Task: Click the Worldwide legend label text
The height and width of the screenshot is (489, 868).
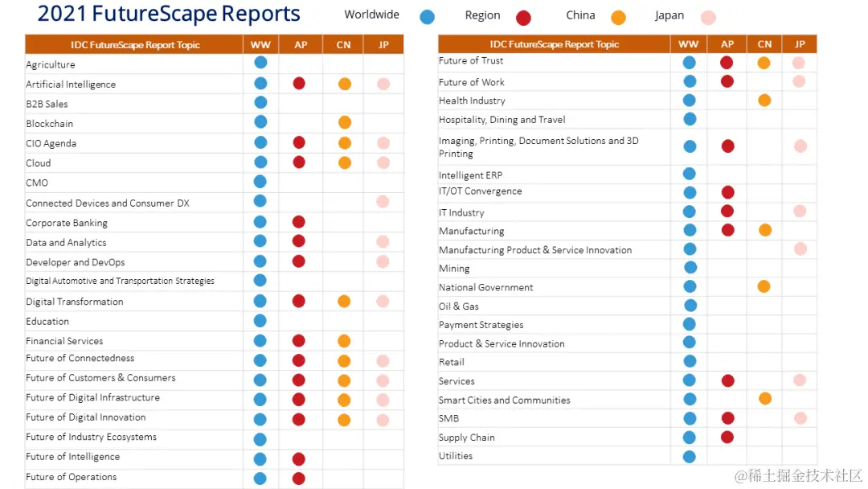Action: [x=371, y=14]
